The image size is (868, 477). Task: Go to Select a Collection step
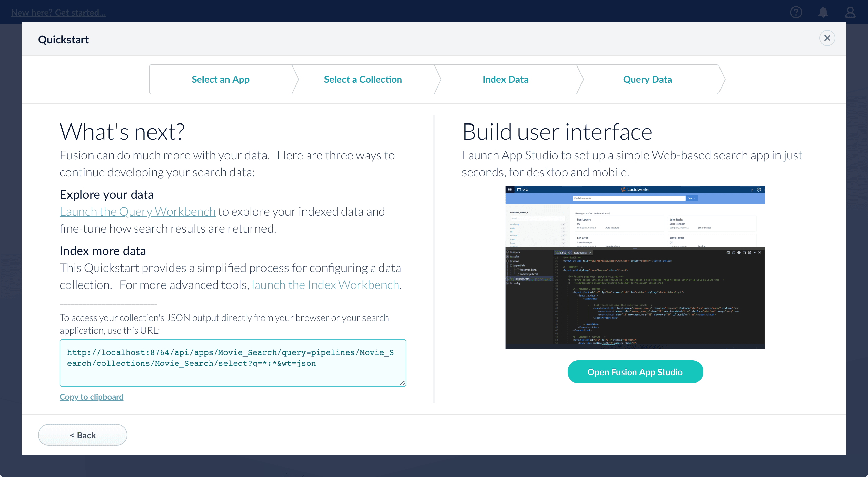(363, 79)
